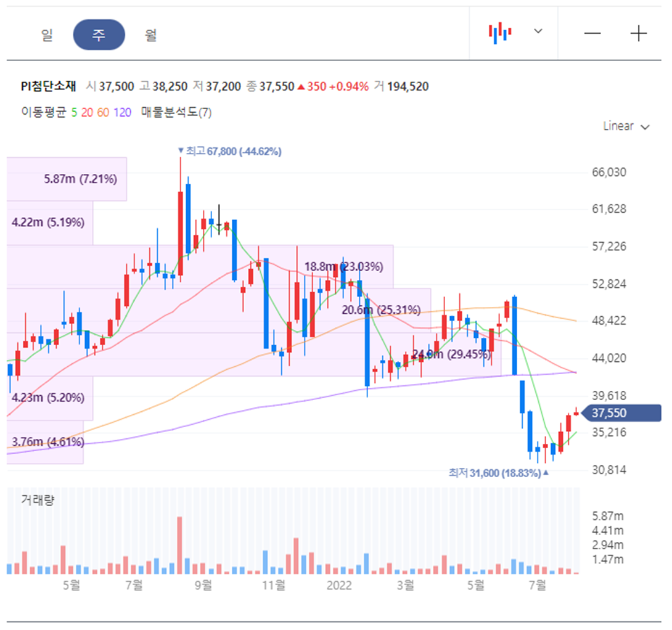This screenshot has height=630, width=672.
Task: Click the 66,030 price axis label
Action: [609, 172]
